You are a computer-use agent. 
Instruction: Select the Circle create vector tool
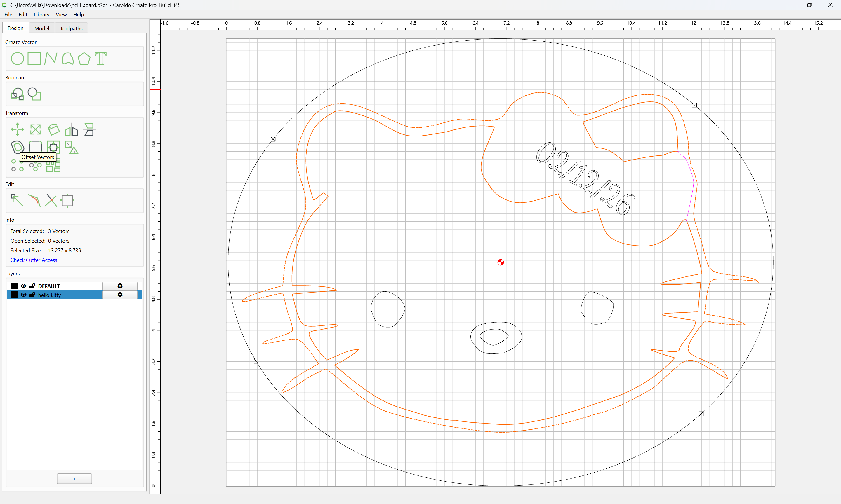pyautogui.click(x=17, y=58)
